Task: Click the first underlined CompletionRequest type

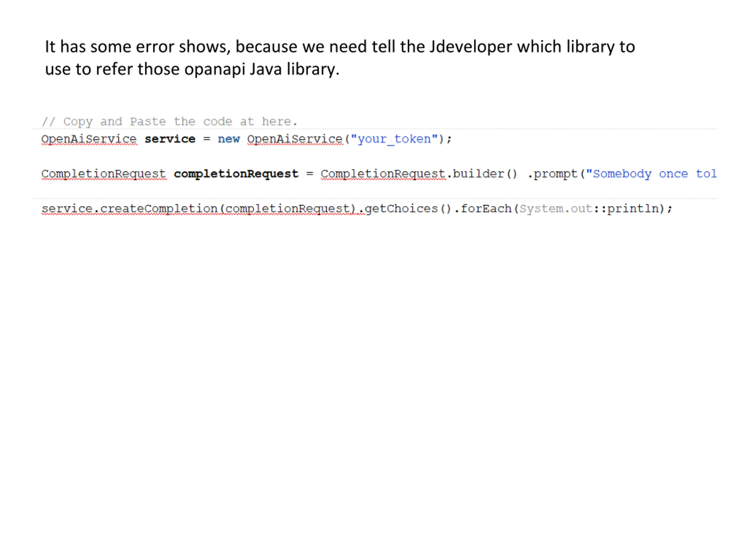Action: tap(104, 174)
